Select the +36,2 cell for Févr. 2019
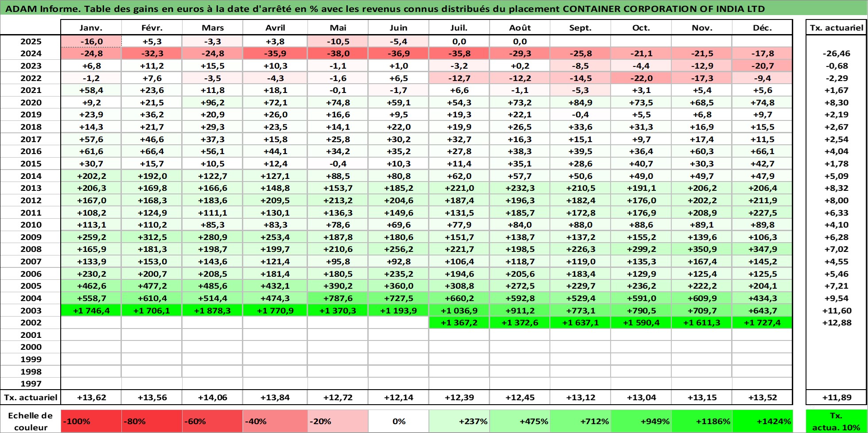 pos(152,115)
